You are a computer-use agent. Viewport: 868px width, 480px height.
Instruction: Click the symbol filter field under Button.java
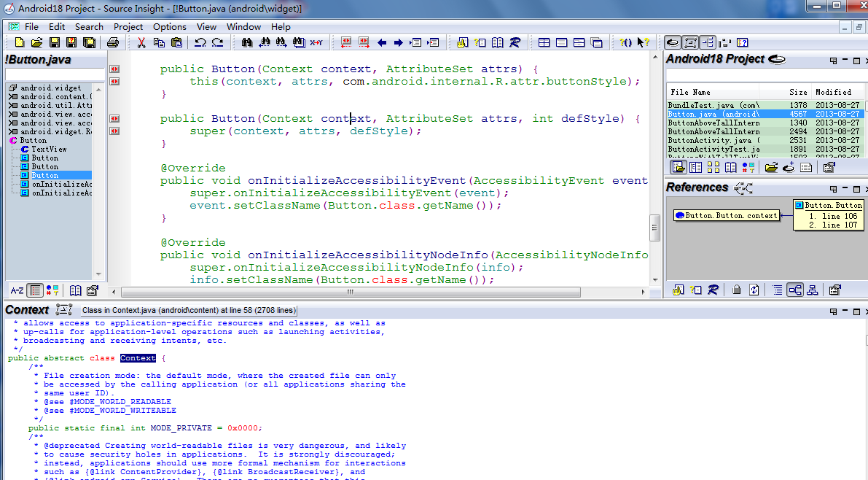tap(55, 75)
